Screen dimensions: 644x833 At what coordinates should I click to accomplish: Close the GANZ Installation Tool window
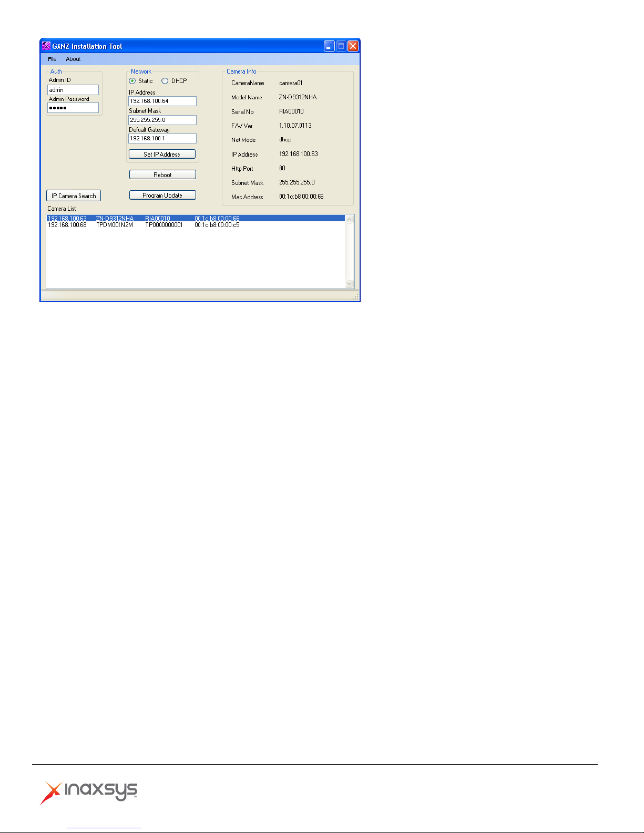tap(353, 46)
